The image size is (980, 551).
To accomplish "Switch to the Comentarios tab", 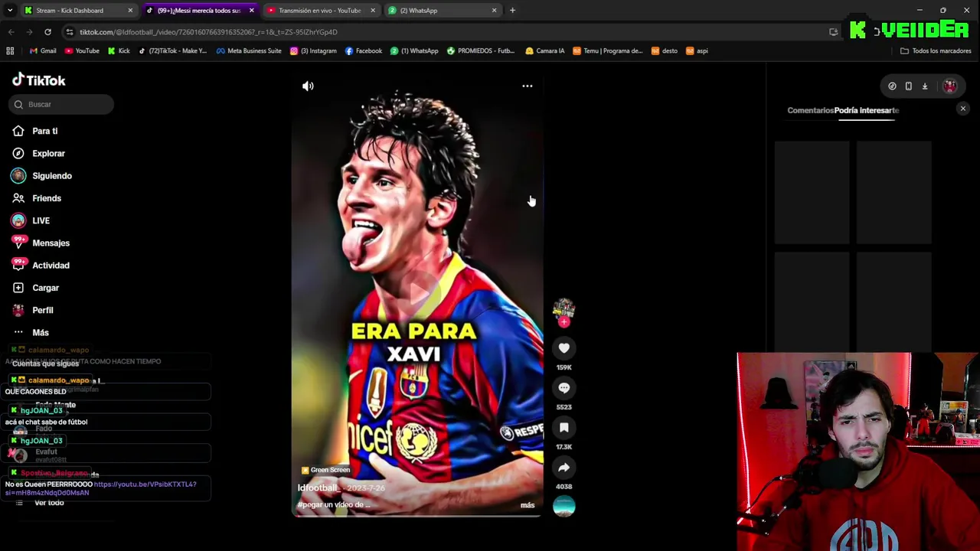I will [810, 110].
